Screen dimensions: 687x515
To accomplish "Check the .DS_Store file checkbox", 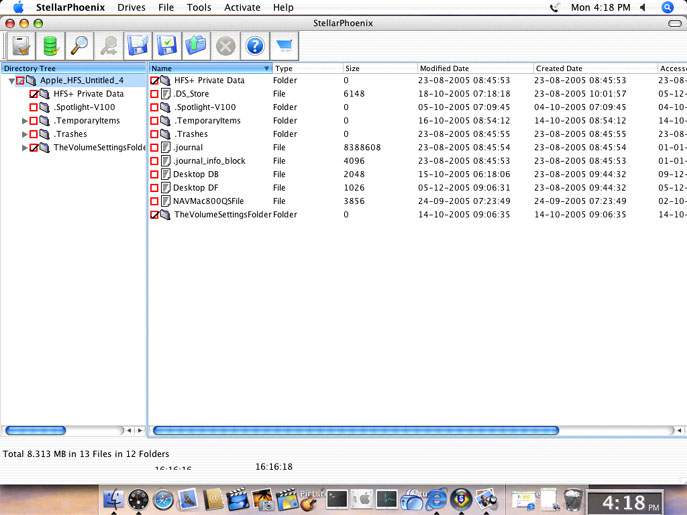I will click(x=154, y=94).
